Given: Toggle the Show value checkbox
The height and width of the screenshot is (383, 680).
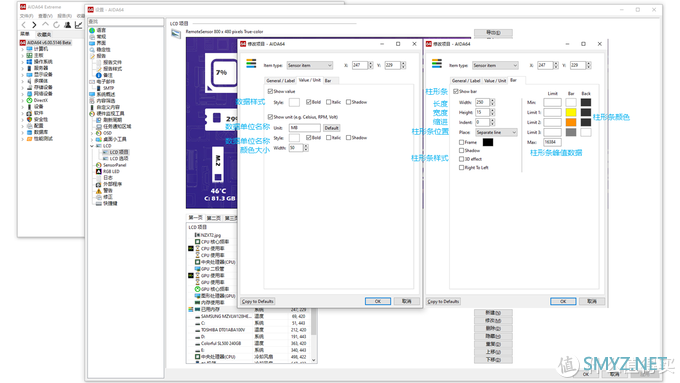Looking at the screenshot, I should [x=270, y=92].
